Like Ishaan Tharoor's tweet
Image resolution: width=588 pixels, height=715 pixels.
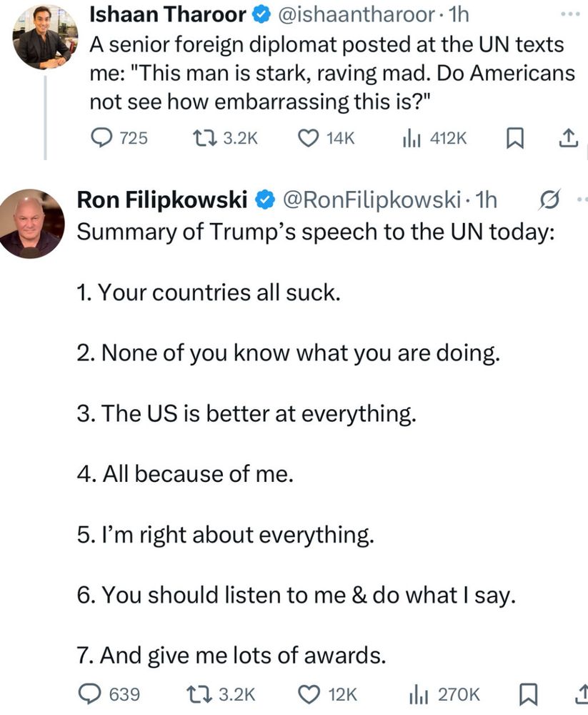(x=308, y=138)
